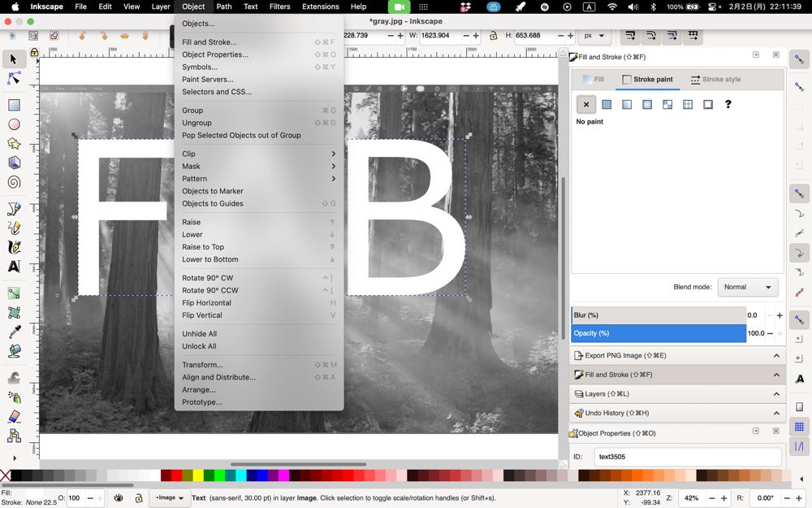Viewport: 812px width, 508px height.
Task: Click the Radial gradient paint icon
Action: pyautogui.click(x=647, y=105)
